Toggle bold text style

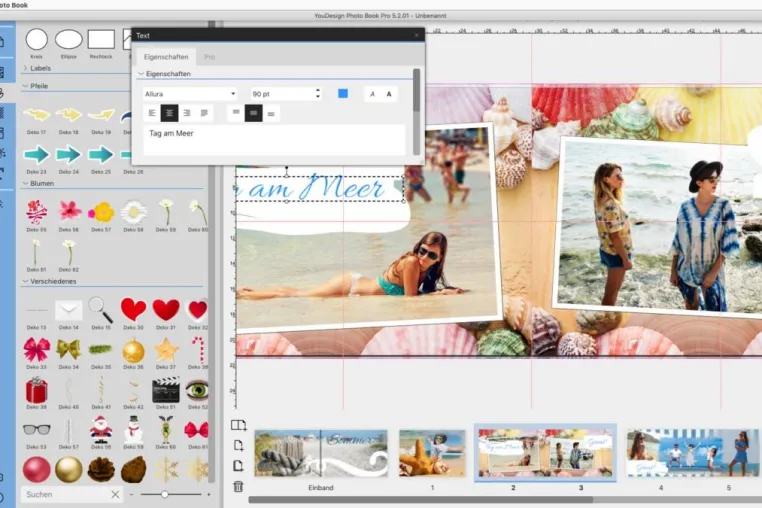(x=389, y=94)
